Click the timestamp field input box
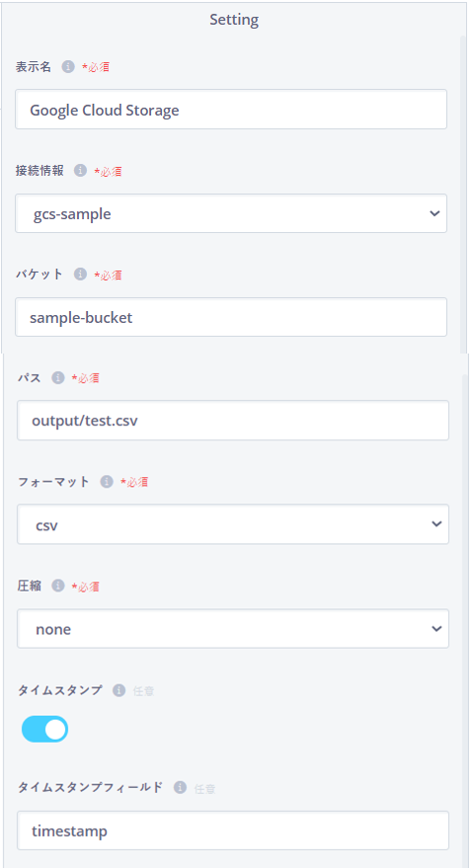The image size is (472, 868). [x=233, y=830]
